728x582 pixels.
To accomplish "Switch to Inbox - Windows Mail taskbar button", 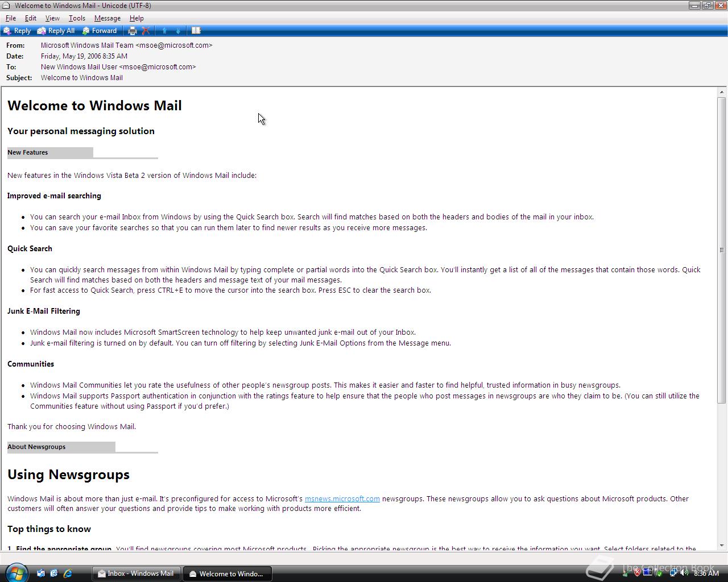I will coord(136,573).
